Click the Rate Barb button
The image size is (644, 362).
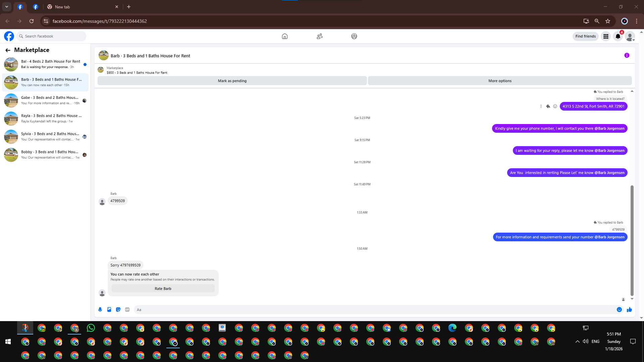(x=163, y=289)
